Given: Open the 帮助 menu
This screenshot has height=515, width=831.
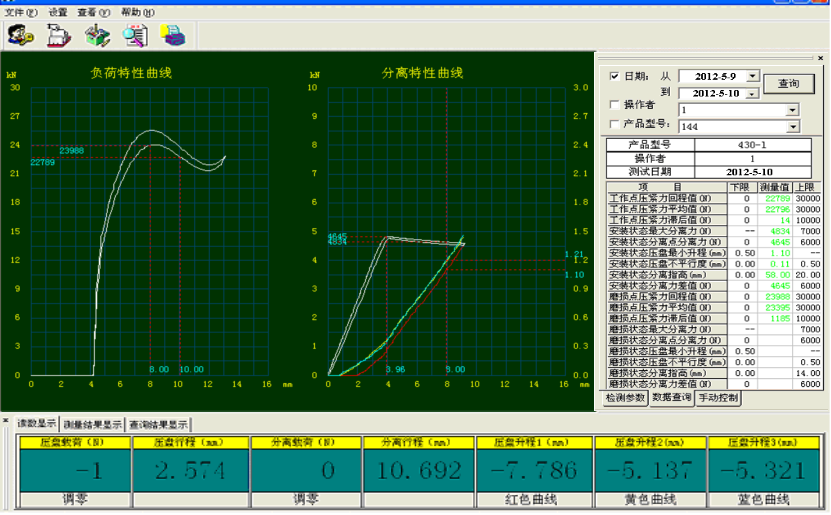Looking at the screenshot, I should [x=137, y=12].
